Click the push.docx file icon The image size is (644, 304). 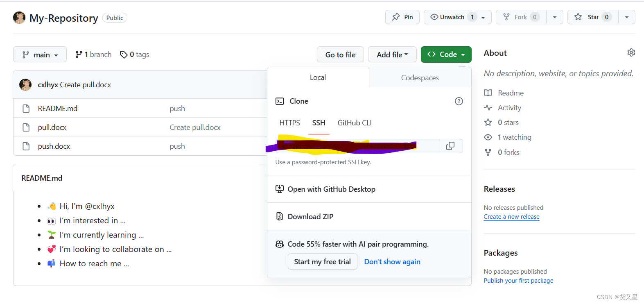point(26,146)
